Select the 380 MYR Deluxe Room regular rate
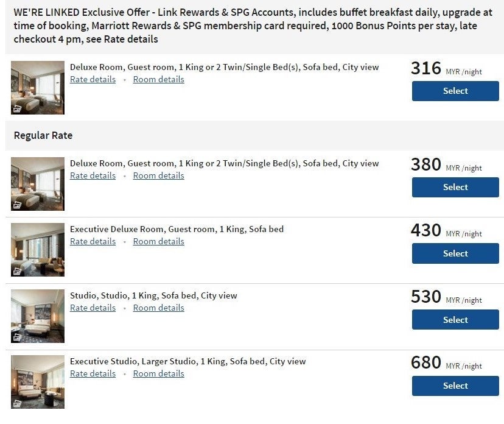The height and width of the screenshot is (424, 504). point(455,187)
